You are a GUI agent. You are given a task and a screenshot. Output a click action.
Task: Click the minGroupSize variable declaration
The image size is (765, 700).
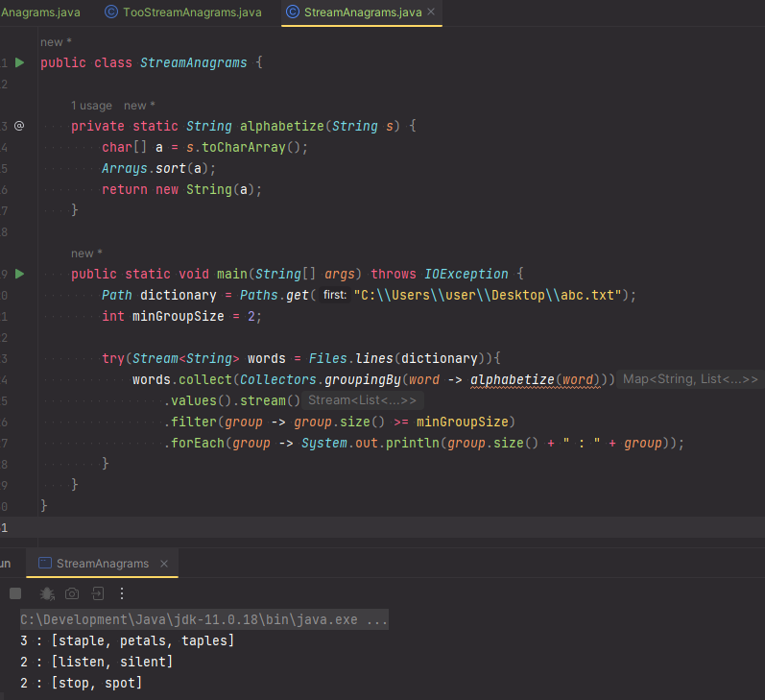click(x=178, y=316)
